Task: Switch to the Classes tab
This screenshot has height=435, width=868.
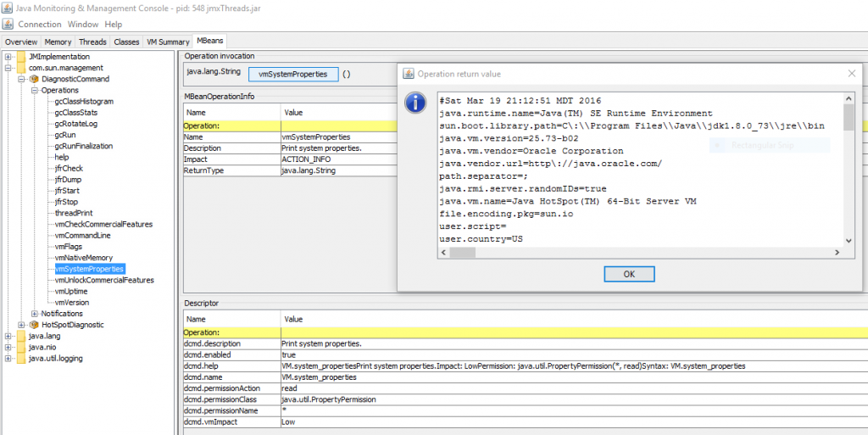Action: pyautogui.click(x=127, y=42)
